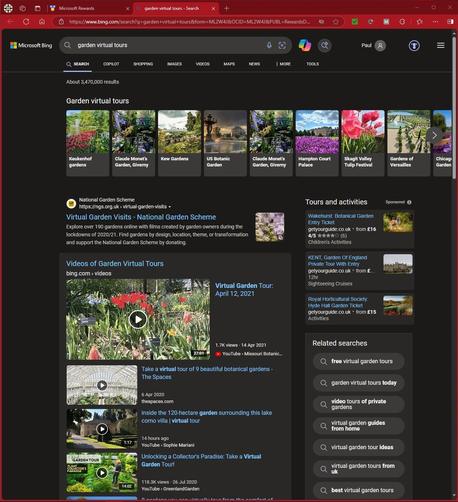Open the Paul account avatar

click(x=380, y=45)
